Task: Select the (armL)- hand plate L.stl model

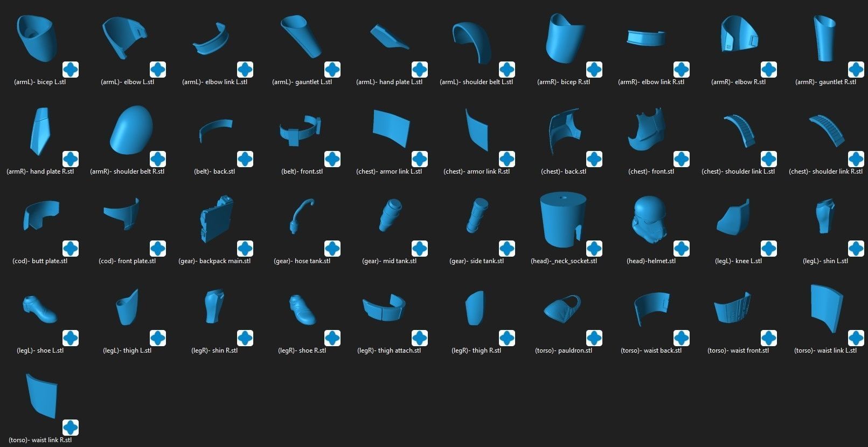Action: click(x=389, y=38)
